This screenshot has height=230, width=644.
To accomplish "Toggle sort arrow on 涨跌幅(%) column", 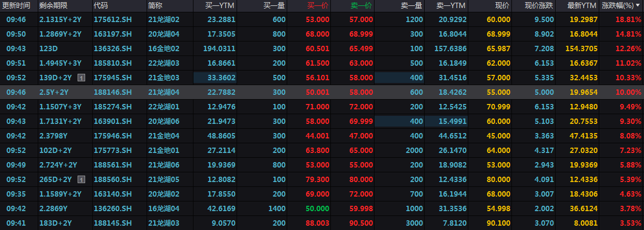I will coord(638,6).
